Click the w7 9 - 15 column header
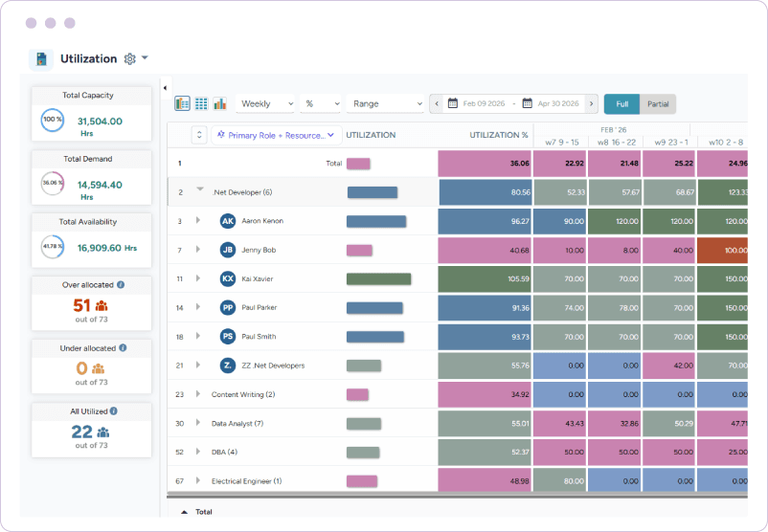Viewport: 768px width, 532px height. [x=562, y=143]
